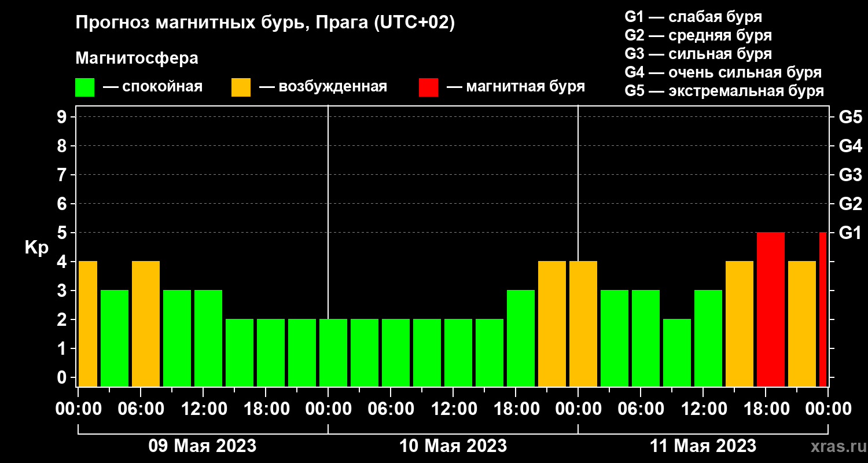The width and height of the screenshot is (868, 463).
Task: Click the 12:00 time label above '10 Мая 2023'
Action: coord(454,409)
